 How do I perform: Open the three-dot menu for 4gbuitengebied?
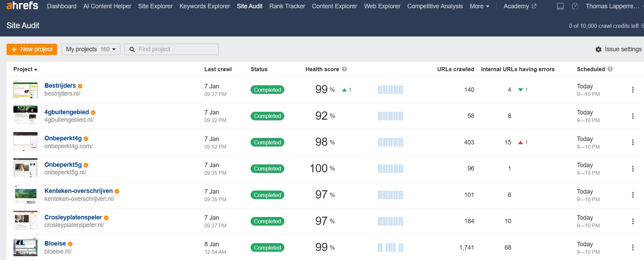coord(633,116)
